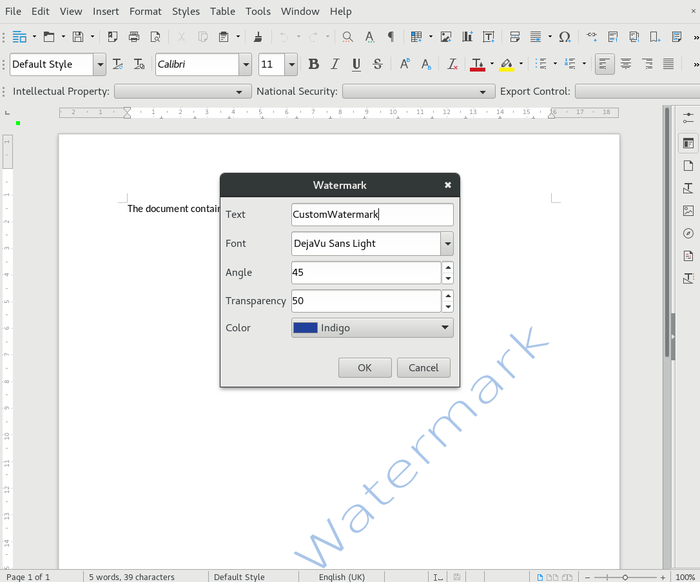The width and height of the screenshot is (700, 582).
Task: Toggle Underline formatting
Action: (356, 64)
